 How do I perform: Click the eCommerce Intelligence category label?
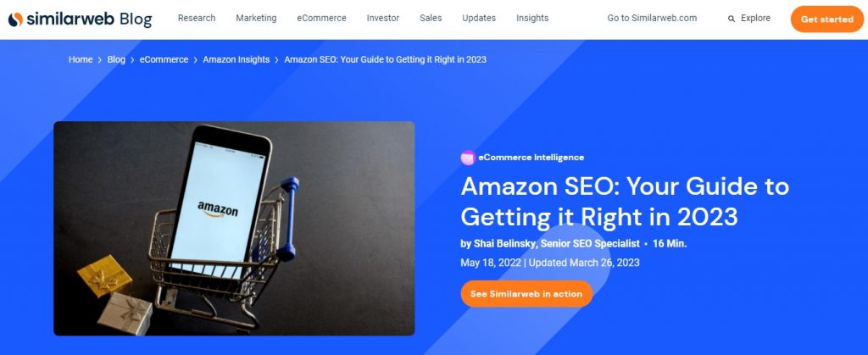pos(531,158)
